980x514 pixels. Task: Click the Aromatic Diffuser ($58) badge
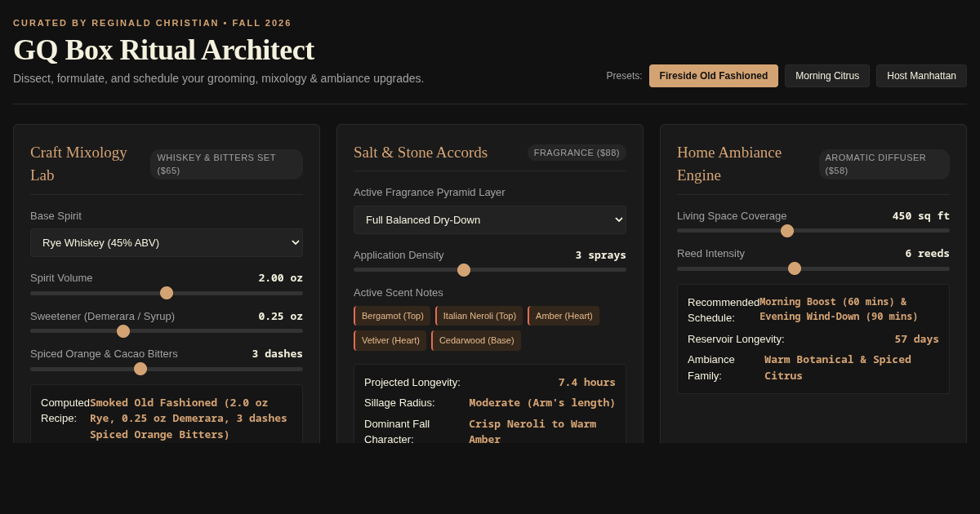(884, 164)
